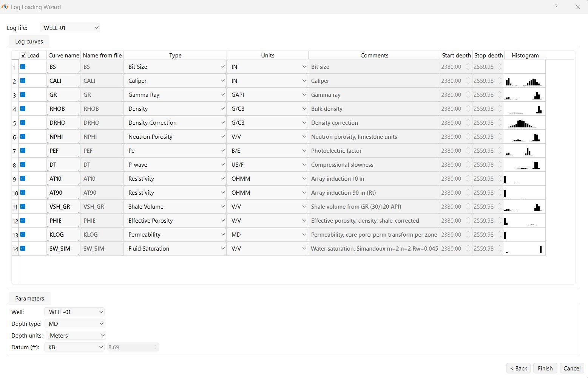Select the Parameters tab

click(x=29, y=298)
